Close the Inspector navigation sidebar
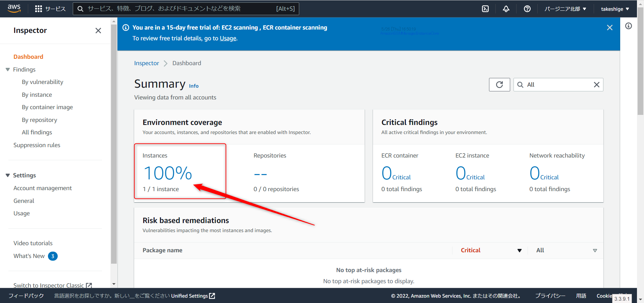The width and height of the screenshot is (644, 303). coord(98,31)
